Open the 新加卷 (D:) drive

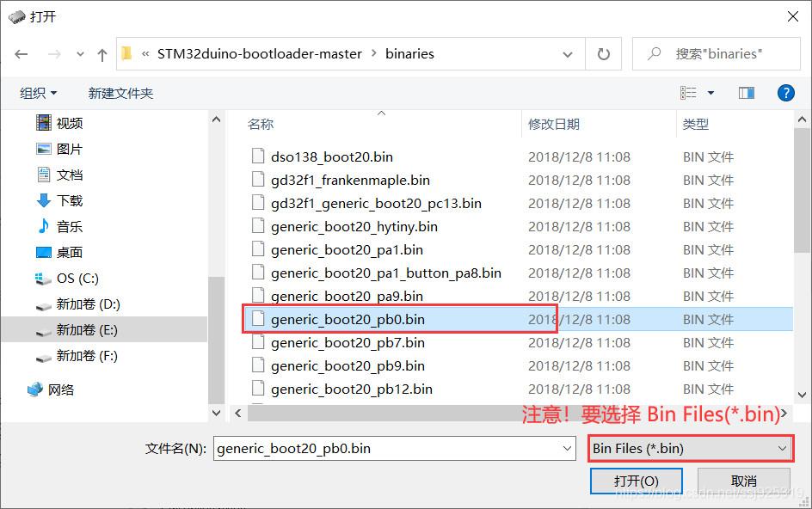[88, 304]
